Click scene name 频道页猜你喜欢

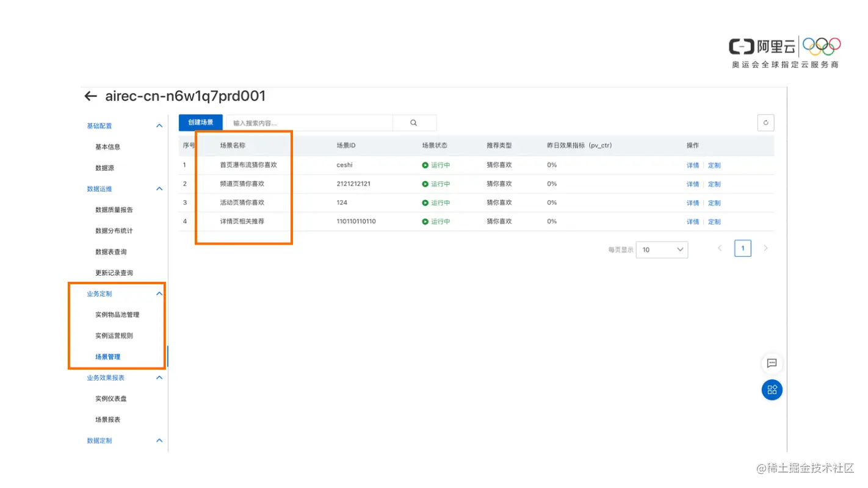[242, 184]
